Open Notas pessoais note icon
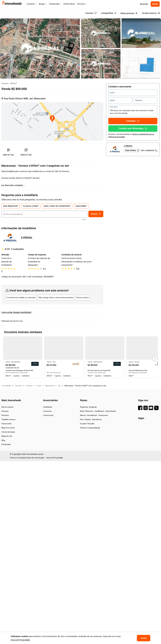 [x=136, y=13]
